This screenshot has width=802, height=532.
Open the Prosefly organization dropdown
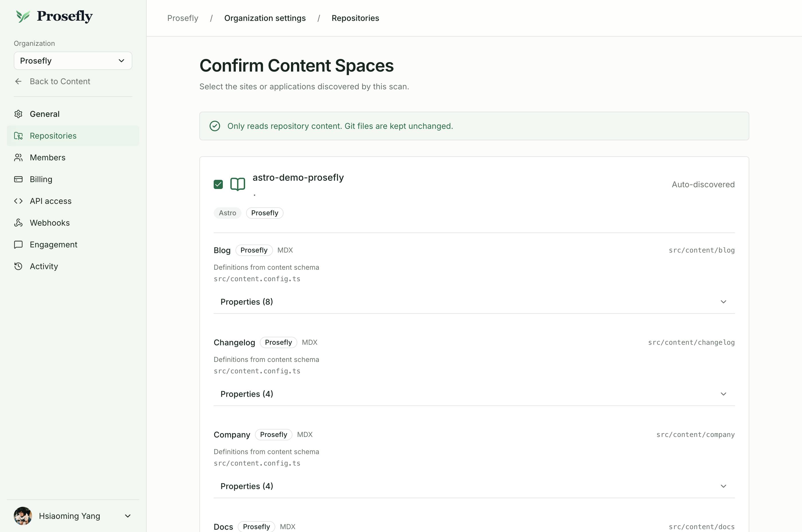click(73, 61)
